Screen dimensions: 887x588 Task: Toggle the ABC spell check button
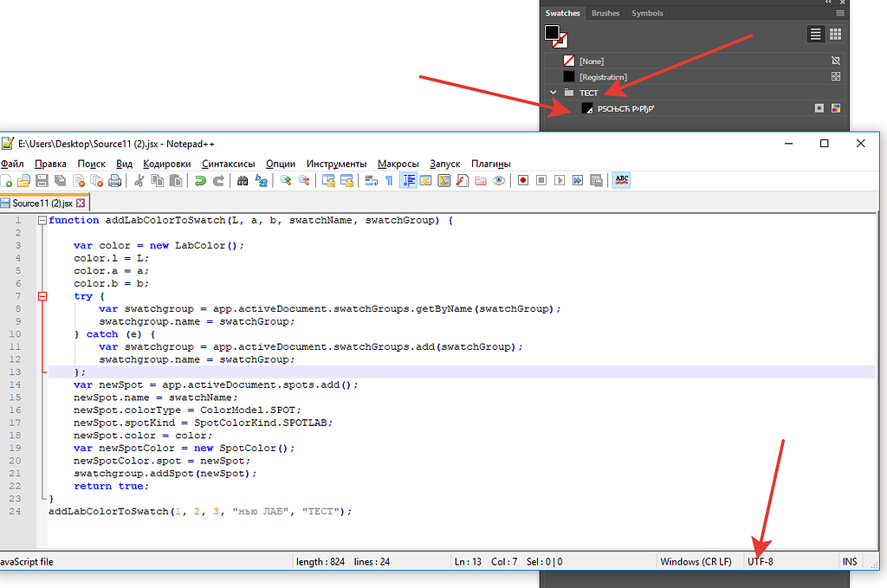click(621, 180)
